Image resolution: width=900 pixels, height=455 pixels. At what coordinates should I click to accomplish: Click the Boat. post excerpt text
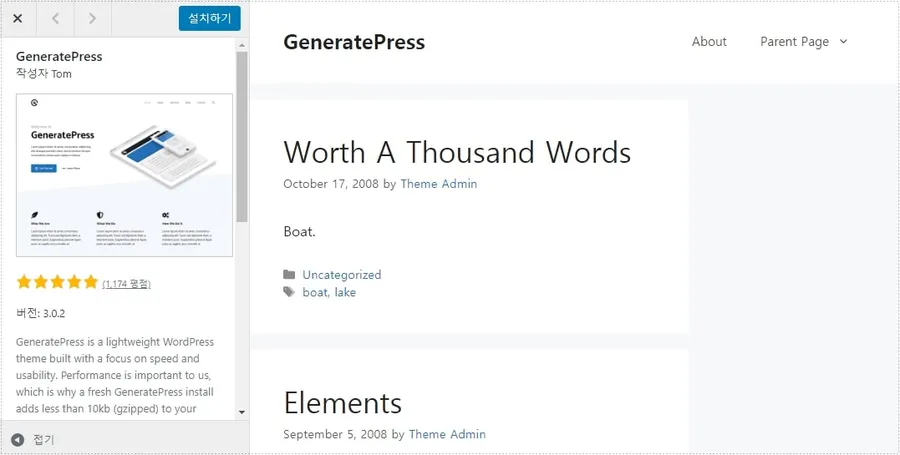pyautogui.click(x=300, y=232)
